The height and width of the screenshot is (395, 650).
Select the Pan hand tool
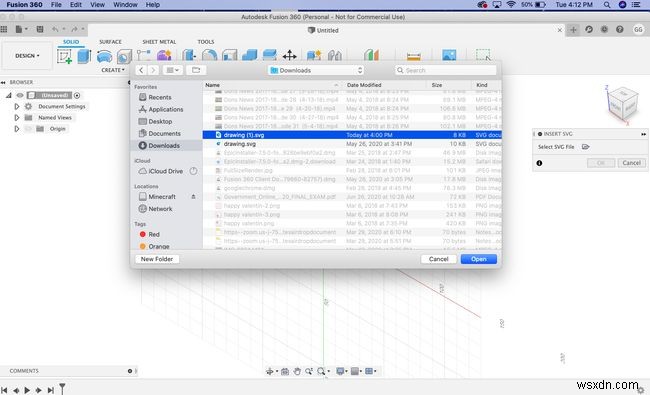coord(297,371)
